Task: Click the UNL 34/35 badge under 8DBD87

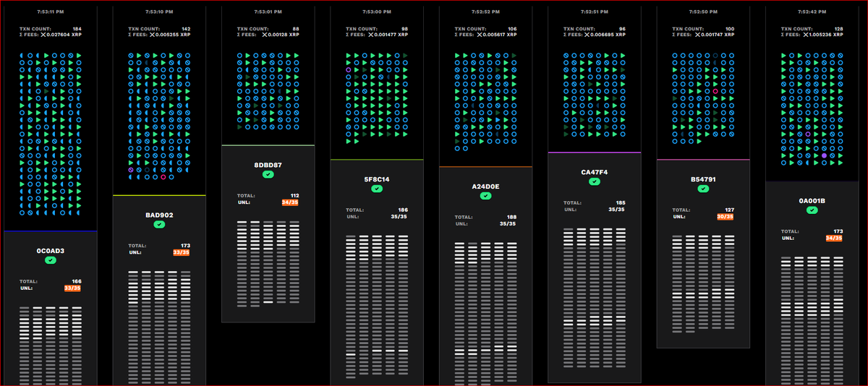Action: (x=291, y=202)
